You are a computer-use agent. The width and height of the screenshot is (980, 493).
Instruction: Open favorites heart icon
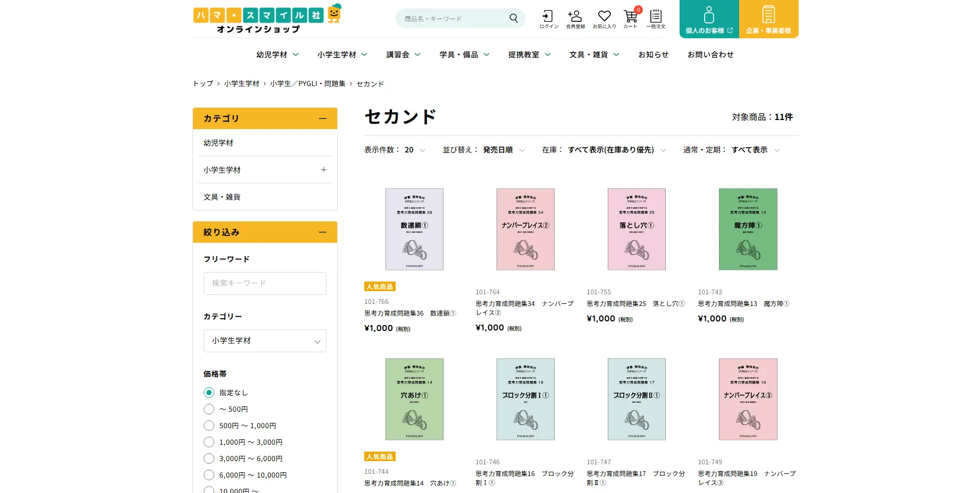[605, 19]
